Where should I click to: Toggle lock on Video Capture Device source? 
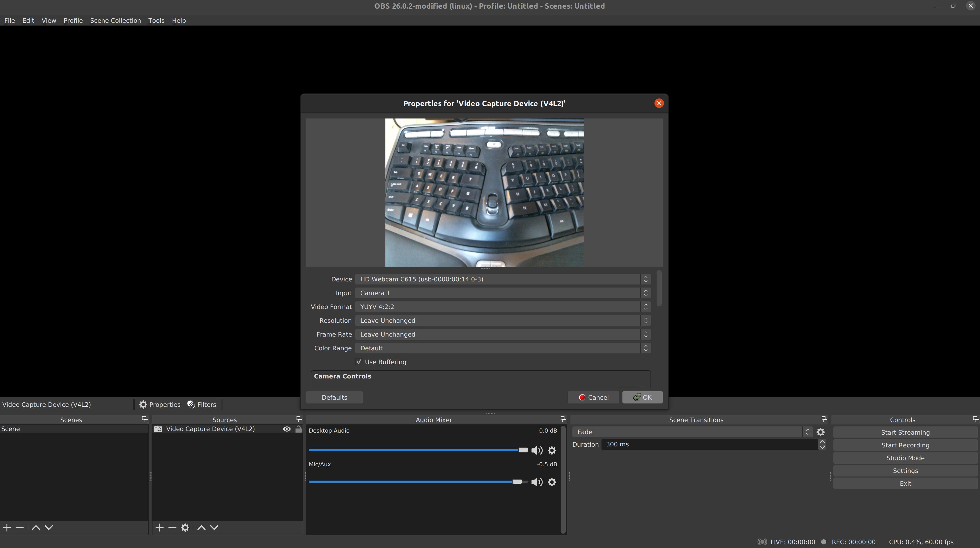[x=298, y=429]
